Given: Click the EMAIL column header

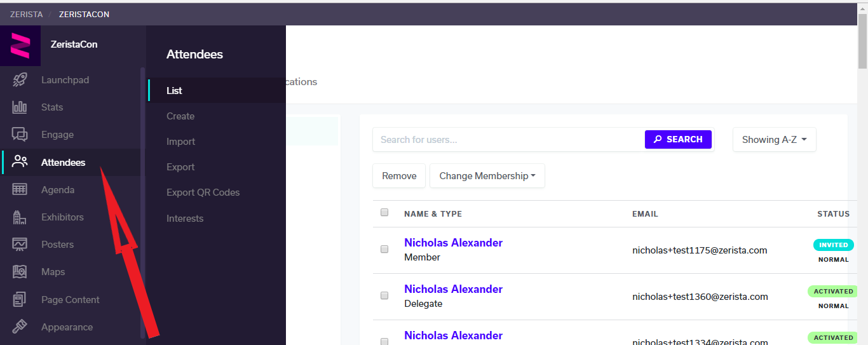Looking at the screenshot, I should [645, 213].
